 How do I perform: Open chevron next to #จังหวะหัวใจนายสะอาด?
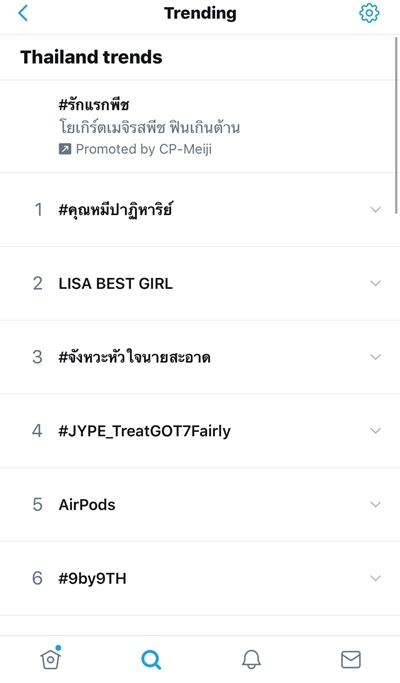(x=375, y=357)
